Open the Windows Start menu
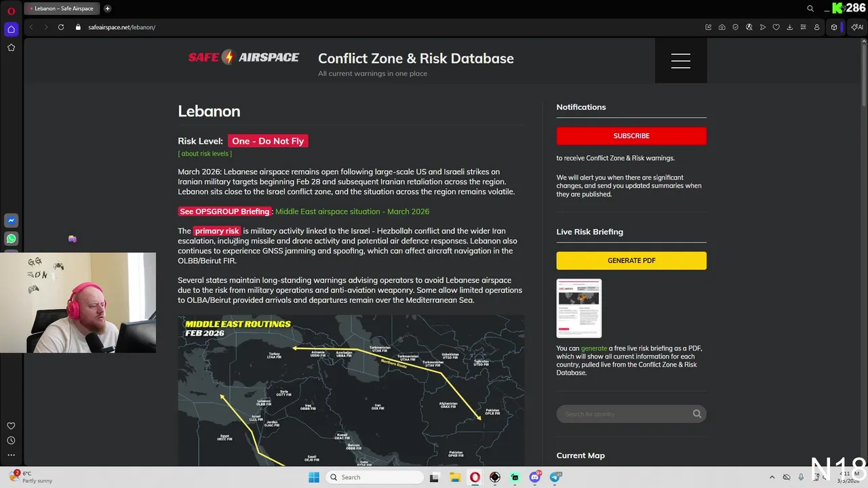The height and width of the screenshot is (488, 868). pos(314,477)
